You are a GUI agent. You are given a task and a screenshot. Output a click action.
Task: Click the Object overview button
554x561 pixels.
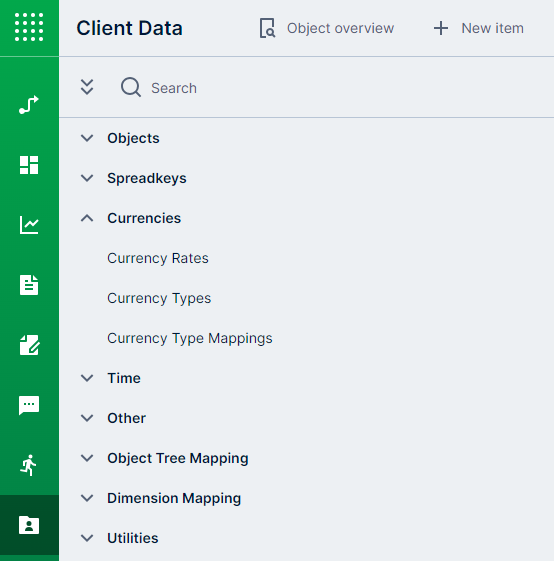pyautogui.click(x=327, y=28)
